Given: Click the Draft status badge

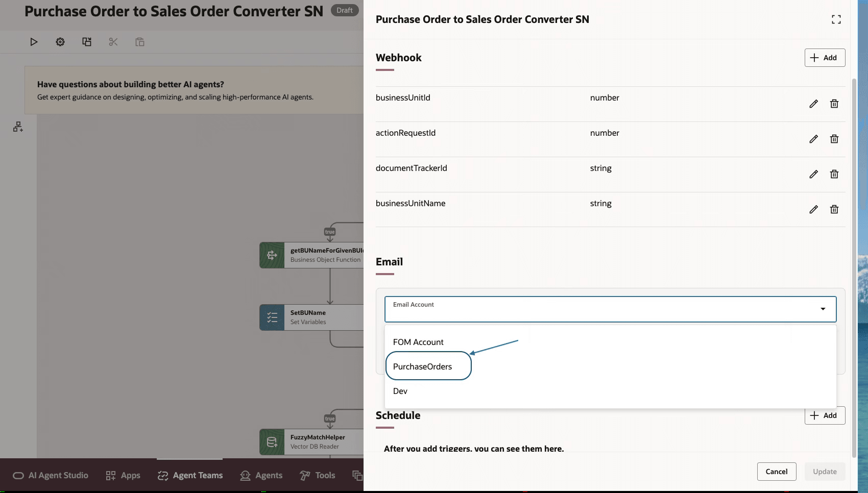Looking at the screenshot, I should (345, 10).
